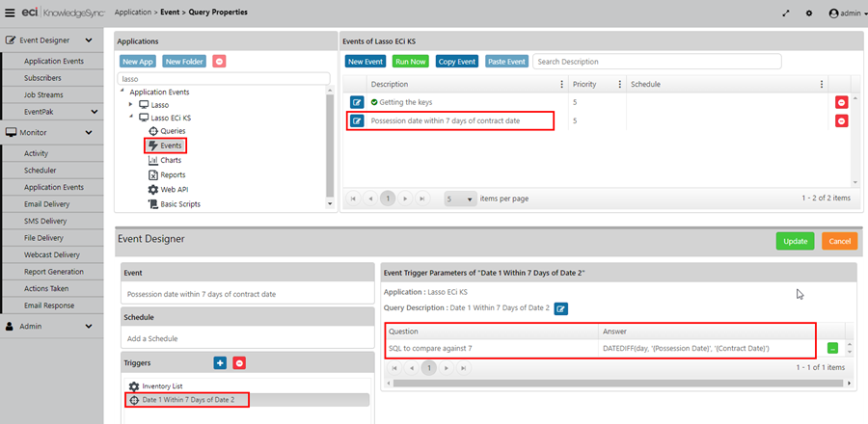Open items per page dropdown

461,199
